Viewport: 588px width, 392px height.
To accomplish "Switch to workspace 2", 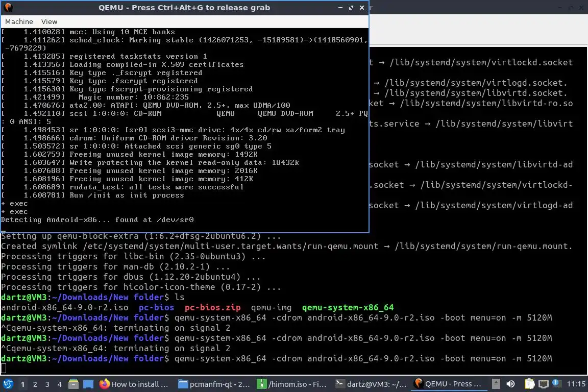I will pos(35,384).
